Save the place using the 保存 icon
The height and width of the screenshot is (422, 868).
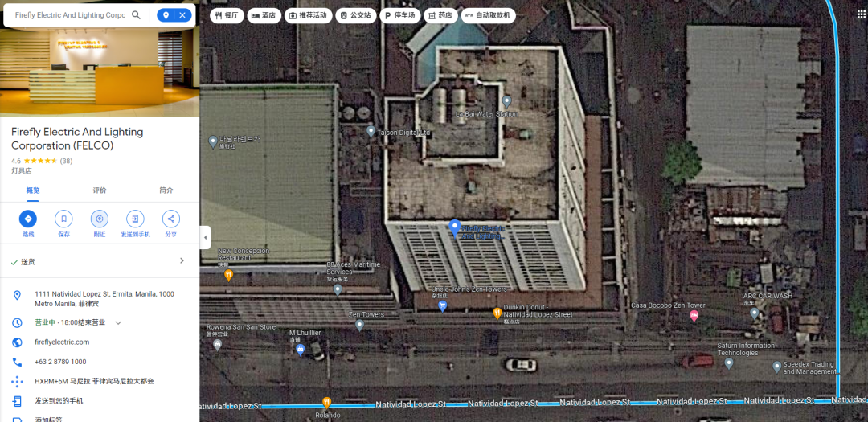[63, 219]
